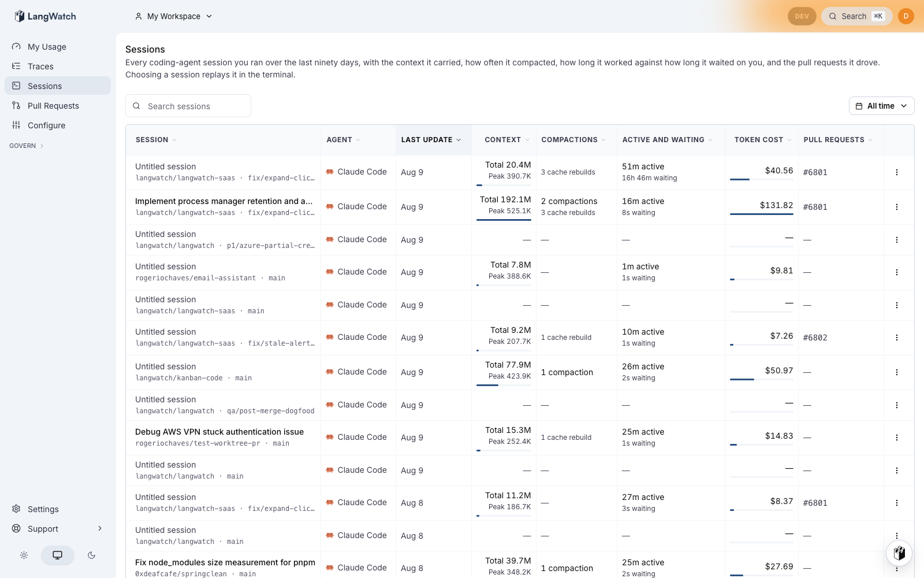Image resolution: width=924 pixels, height=578 pixels.
Task: Open actions for p1/azure-partial session
Action: (x=897, y=240)
